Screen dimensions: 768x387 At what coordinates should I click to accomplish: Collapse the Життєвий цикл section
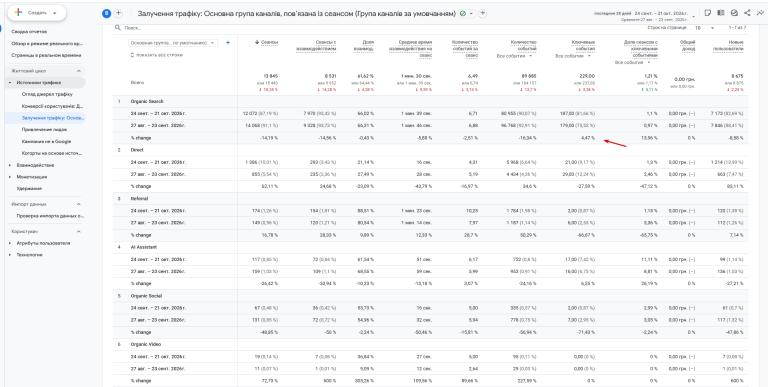pyautogui.click(x=78, y=71)
